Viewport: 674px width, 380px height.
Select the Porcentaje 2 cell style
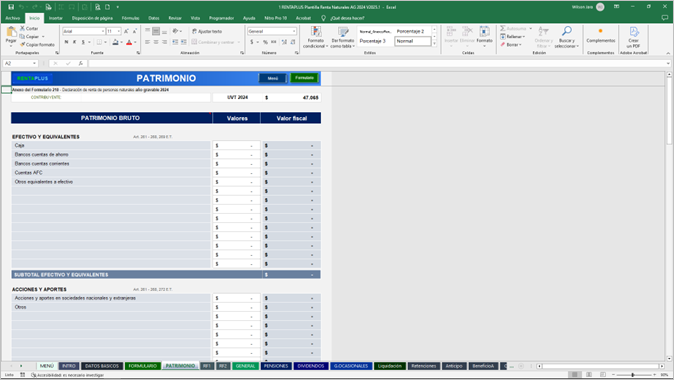411,31
